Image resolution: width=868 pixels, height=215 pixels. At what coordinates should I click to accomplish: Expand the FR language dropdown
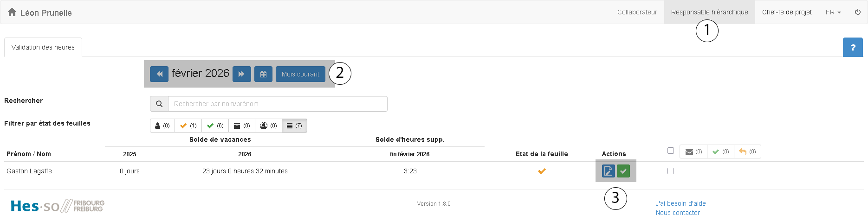[833, 12]
